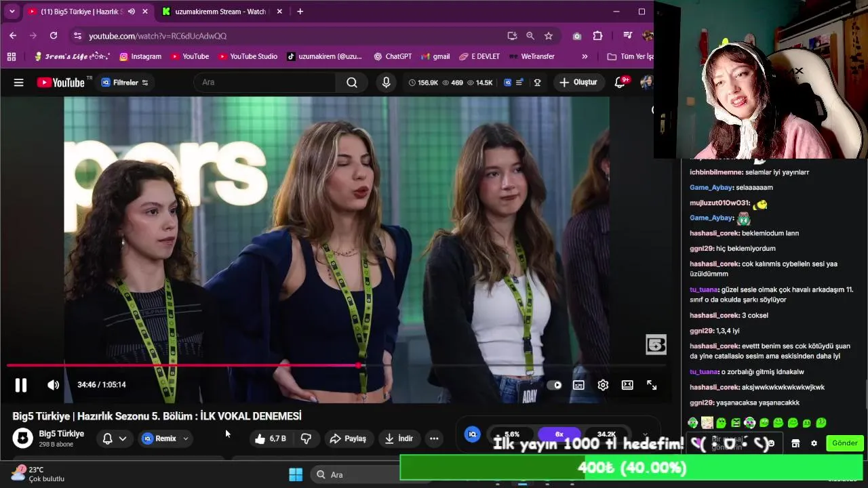The image size is (868, 488).
Task: Click the vidIQ badge under the video
Action: [473, 434]
